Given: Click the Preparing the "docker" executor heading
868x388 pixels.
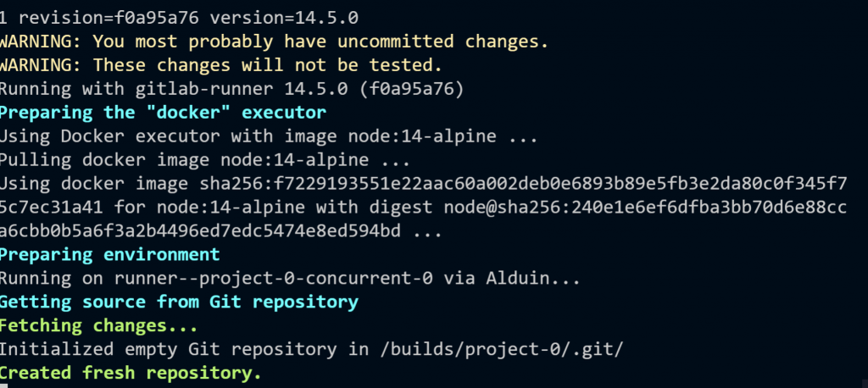Looking at the screenshot, I should pos(163,113).
